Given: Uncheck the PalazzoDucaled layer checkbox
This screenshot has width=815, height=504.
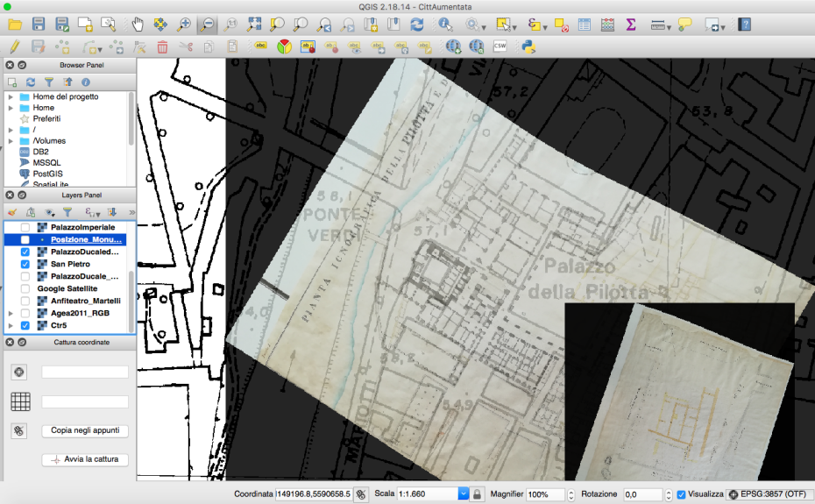Looking at the screenshot, I should click(25, 252).
